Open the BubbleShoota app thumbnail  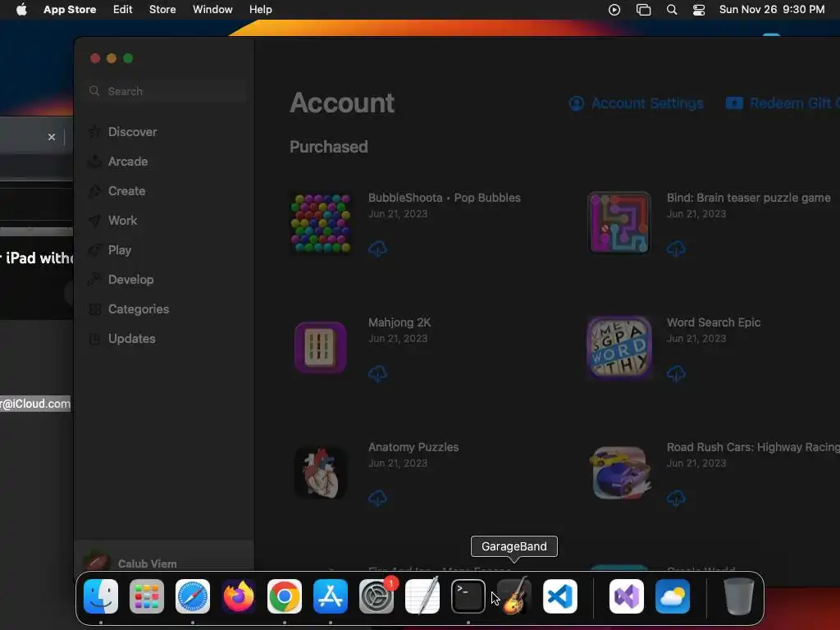pos(321,223)
